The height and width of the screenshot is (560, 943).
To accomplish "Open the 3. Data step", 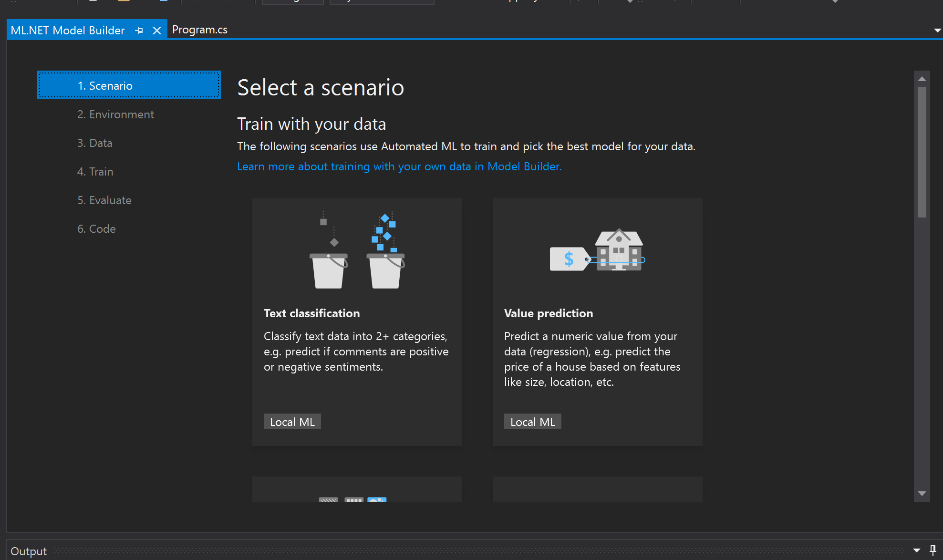I will click(95, 143).
